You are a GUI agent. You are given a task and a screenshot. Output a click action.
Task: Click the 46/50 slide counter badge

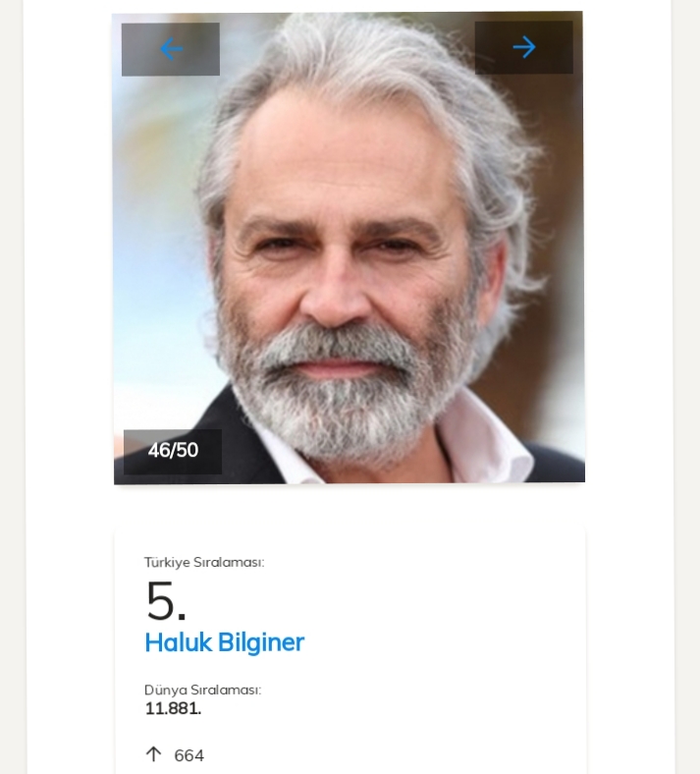173,451
